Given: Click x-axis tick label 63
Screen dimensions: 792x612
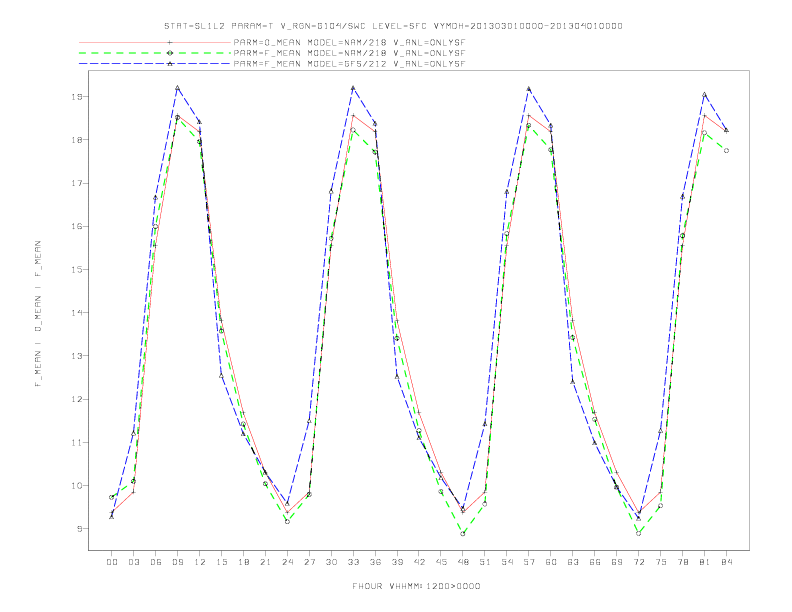Looking at the screenshot, I should coord(573,562).
